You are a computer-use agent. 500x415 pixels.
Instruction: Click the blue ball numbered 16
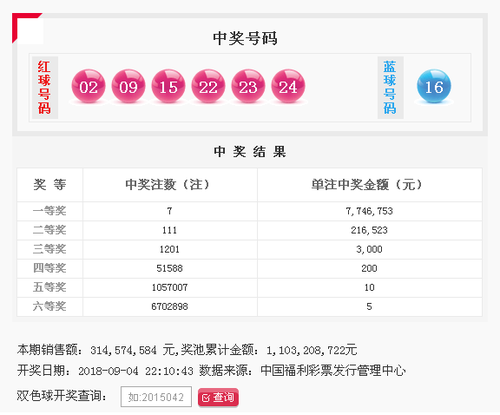[x=434, y=86]
